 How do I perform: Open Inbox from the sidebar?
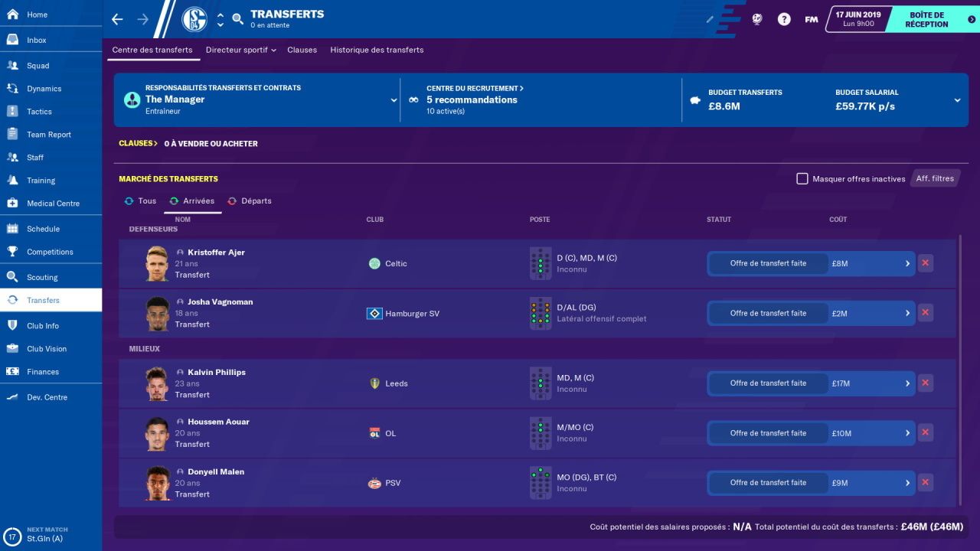51,40
